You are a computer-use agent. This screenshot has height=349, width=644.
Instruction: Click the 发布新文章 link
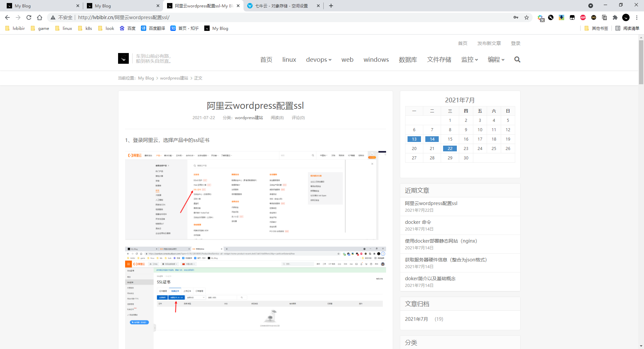(489, 43)
